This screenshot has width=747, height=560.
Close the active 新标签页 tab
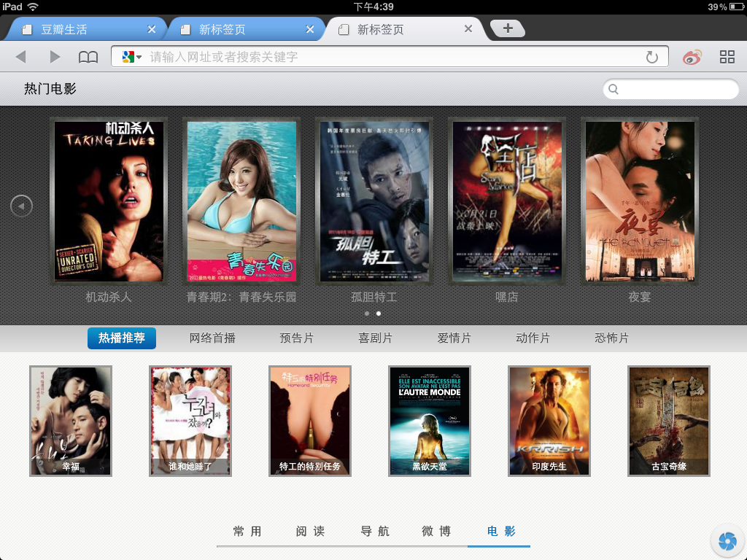pyautogui.click(x=468, y=29)
